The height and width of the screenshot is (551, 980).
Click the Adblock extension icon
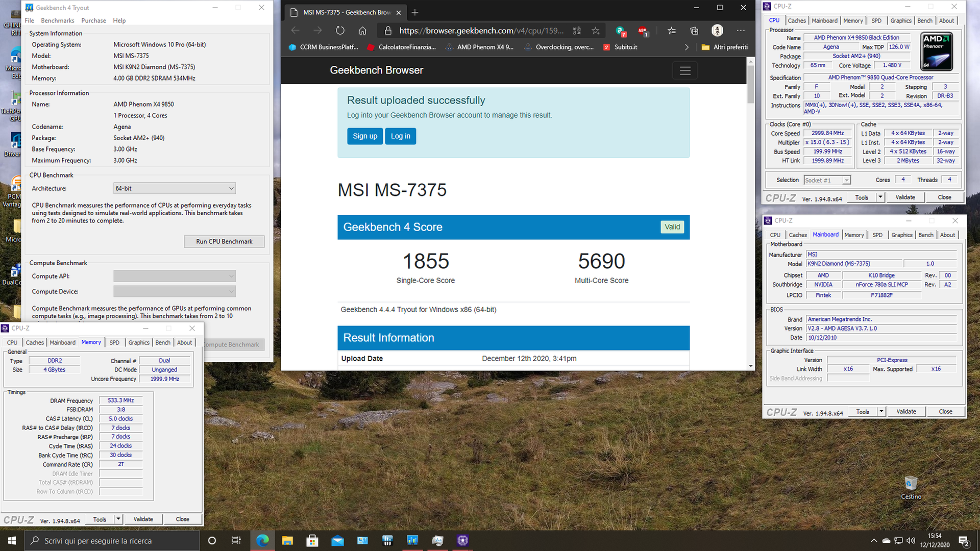click(x=643, y=31)
